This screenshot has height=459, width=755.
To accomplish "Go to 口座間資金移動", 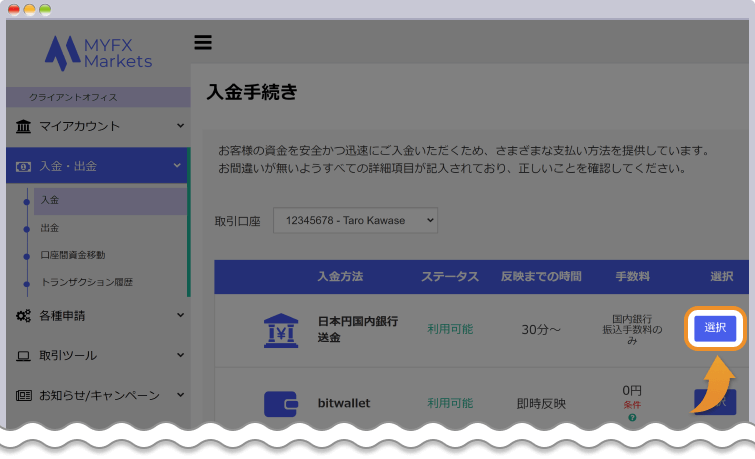I will [73, 255].
